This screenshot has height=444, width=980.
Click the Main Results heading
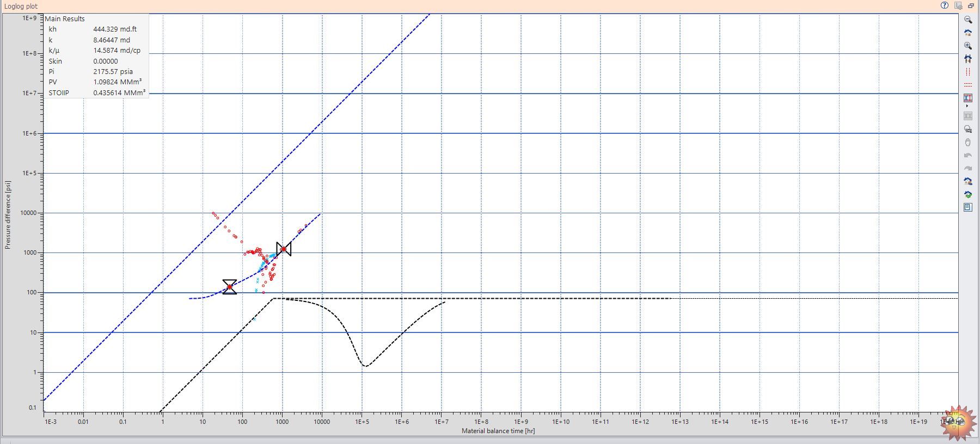[65, 18]
